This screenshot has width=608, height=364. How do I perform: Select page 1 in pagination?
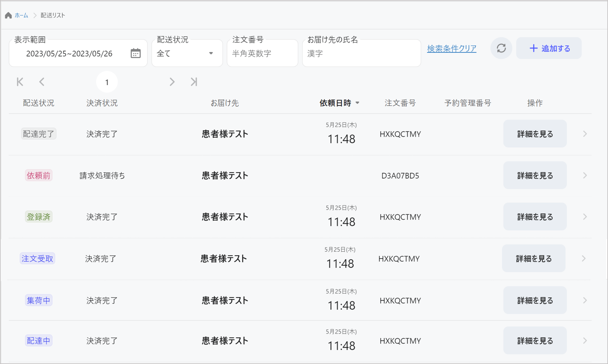tap(107, 82)
